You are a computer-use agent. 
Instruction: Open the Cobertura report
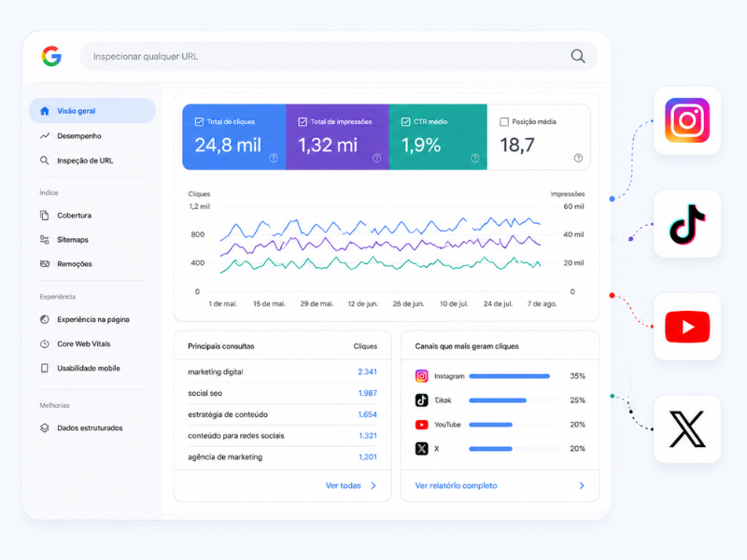[75, 216]
